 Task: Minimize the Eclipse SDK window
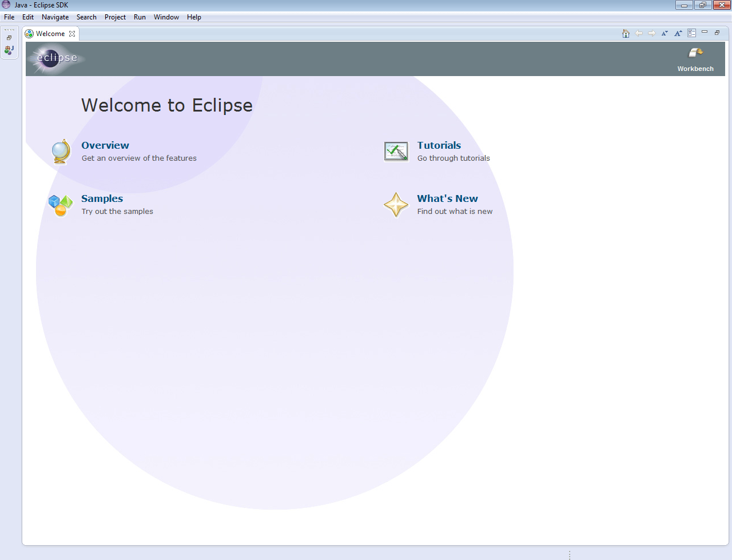click(x=683, y=5)
